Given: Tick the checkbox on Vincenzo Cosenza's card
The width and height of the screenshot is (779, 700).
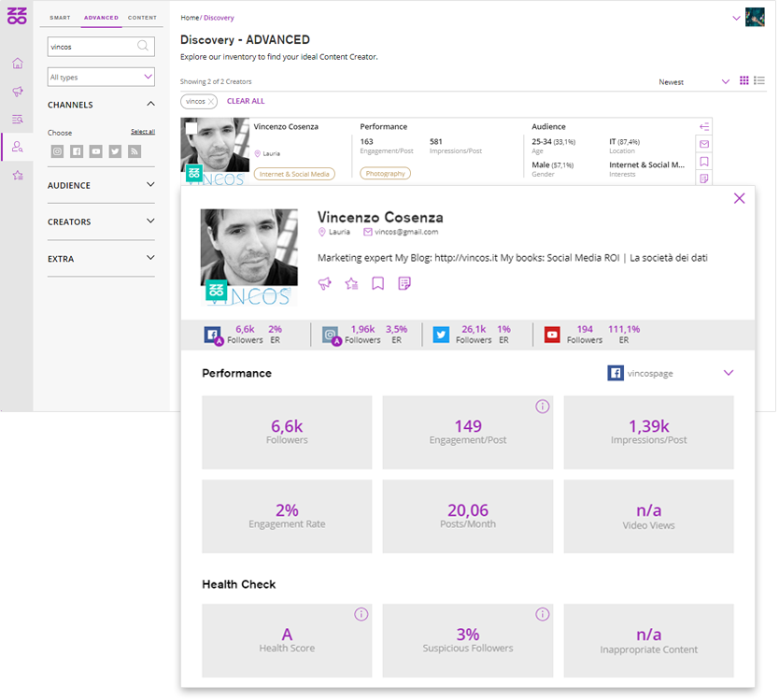Looking at the screenshot, I should 190,128.
